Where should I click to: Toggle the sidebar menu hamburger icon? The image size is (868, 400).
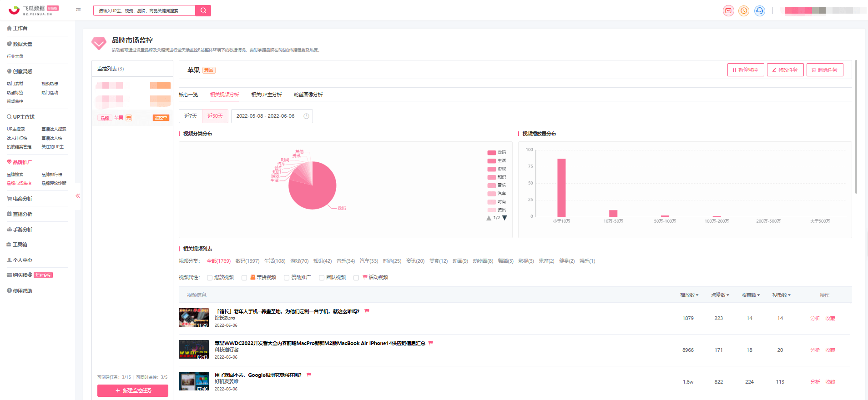click(78, 10)
